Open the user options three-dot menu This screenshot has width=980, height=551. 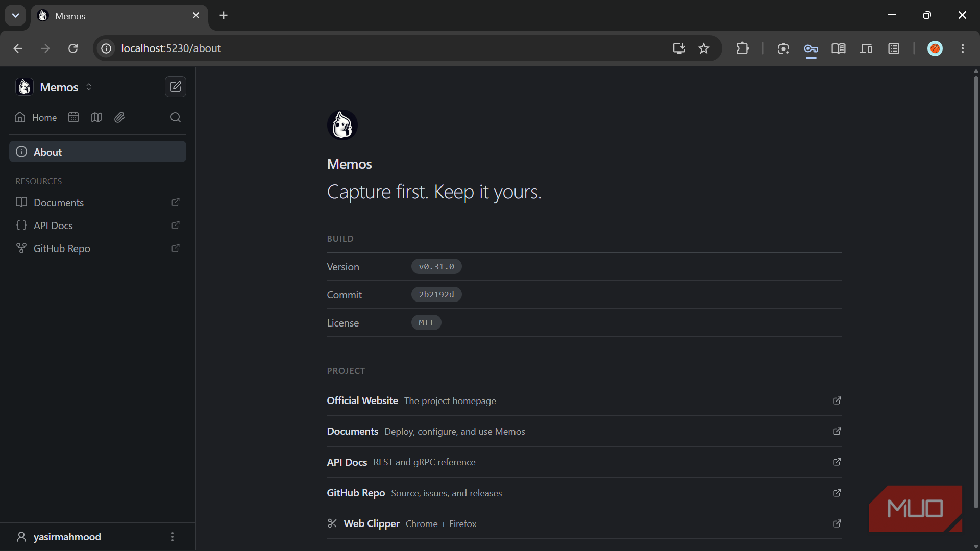point(173,537)
